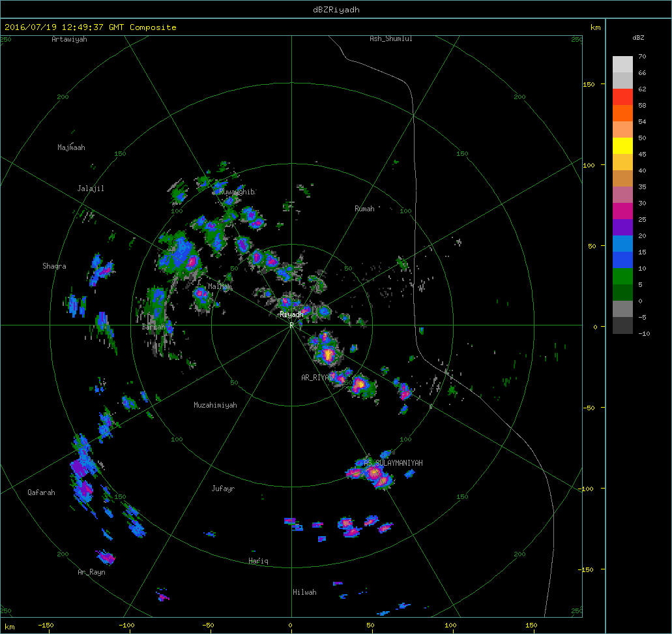Select the Ruwayghib label on the radar
The image size is (672, 634).
click(237, 192)
